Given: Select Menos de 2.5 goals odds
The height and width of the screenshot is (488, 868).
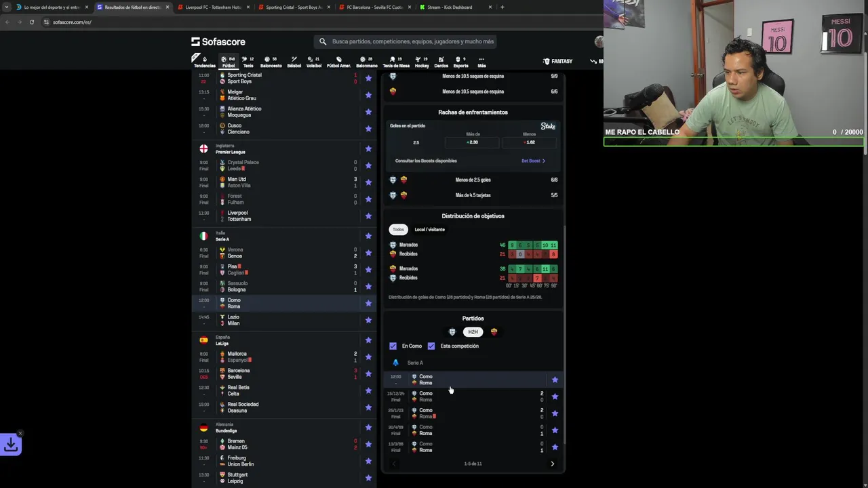Looking at the screenshot, I should (529, 142).
